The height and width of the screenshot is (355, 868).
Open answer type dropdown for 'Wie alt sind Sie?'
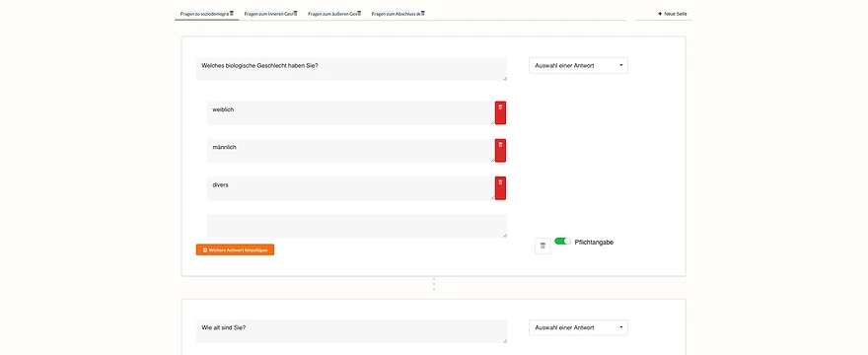(578, 327)
